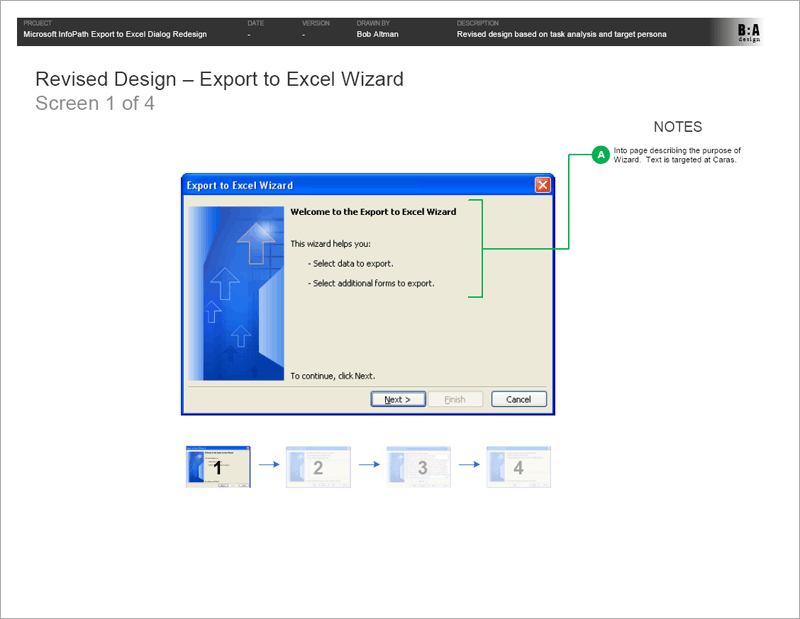Click the 'Revised Design – Export to Excel Wizard' title

click(219, 79)
